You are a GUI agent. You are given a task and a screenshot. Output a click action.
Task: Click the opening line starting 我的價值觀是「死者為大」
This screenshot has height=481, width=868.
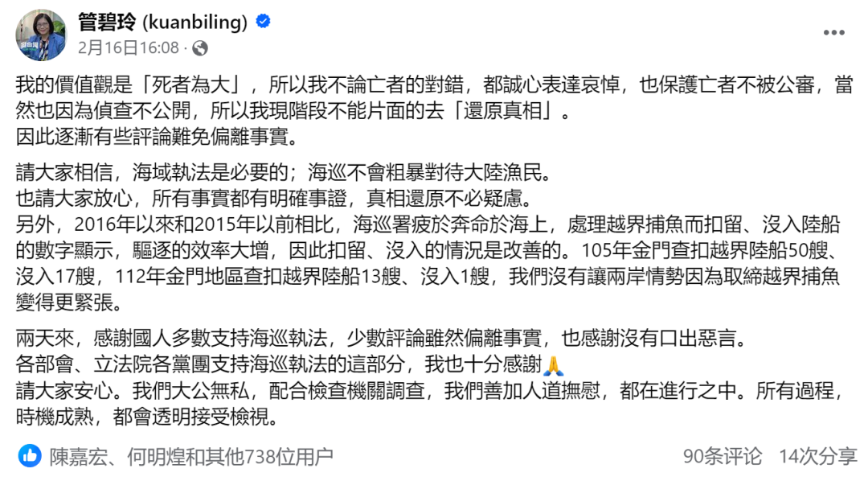pos(434,87)
